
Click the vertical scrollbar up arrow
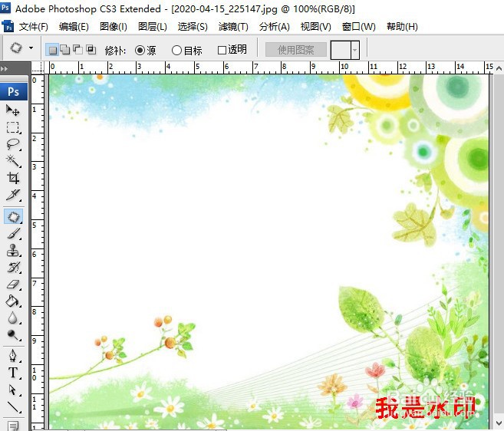tap(499, 68)
